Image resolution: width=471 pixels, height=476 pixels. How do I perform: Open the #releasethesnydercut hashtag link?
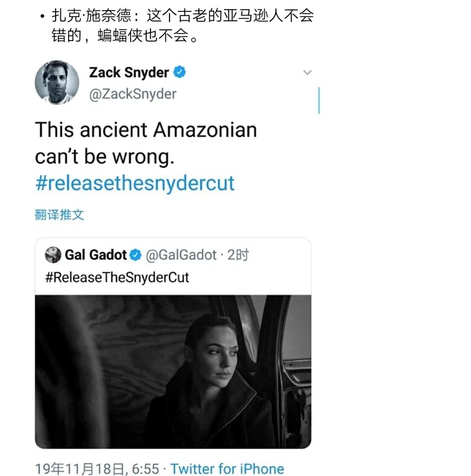click(135, 183)
